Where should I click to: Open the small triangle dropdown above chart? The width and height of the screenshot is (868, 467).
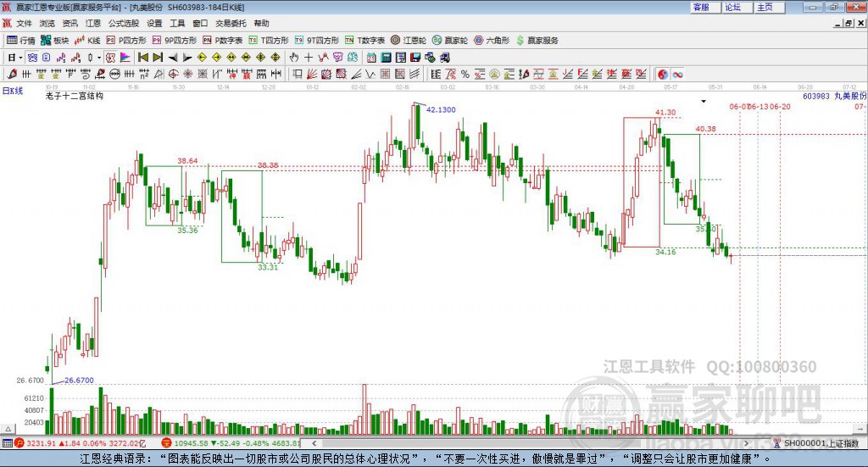[x=704, y=101]
